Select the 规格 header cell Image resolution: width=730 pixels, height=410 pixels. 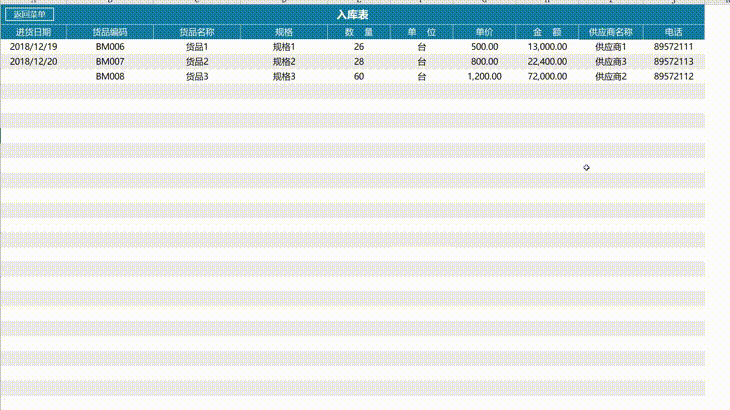coord(284,32)
